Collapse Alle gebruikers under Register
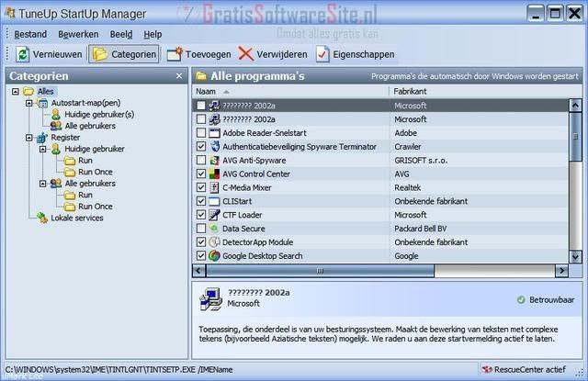The image size is (588, 381). pyautogui.click(x=43, y=184)
